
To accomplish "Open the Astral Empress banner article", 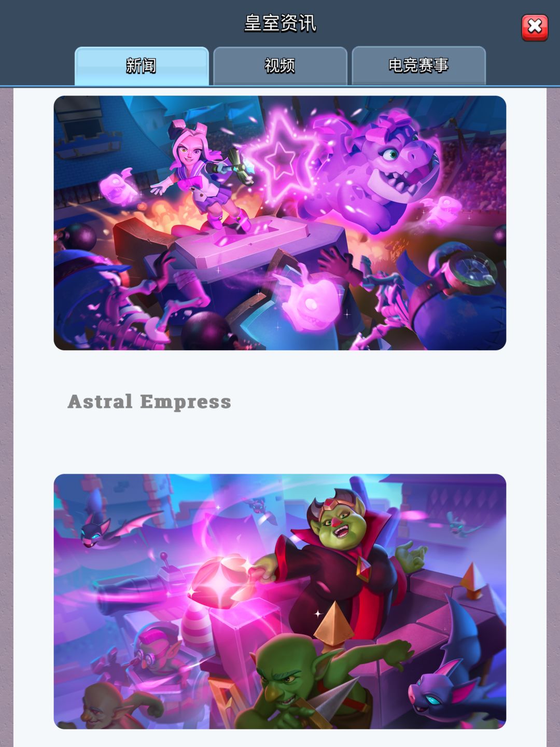I will click(x=280, y=223).
